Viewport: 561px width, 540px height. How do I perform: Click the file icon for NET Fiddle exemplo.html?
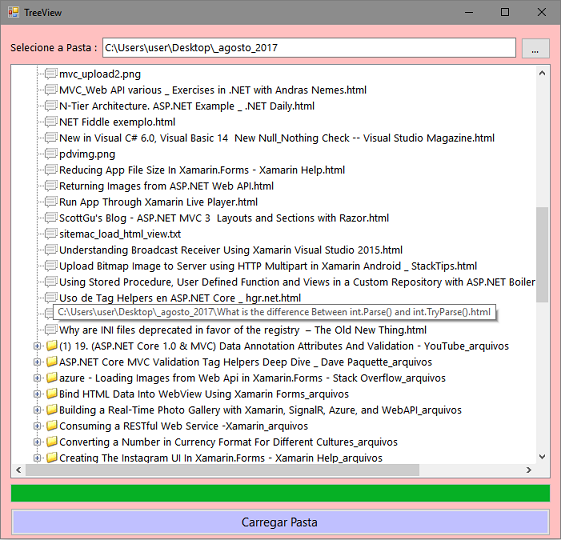coord(51,122)
